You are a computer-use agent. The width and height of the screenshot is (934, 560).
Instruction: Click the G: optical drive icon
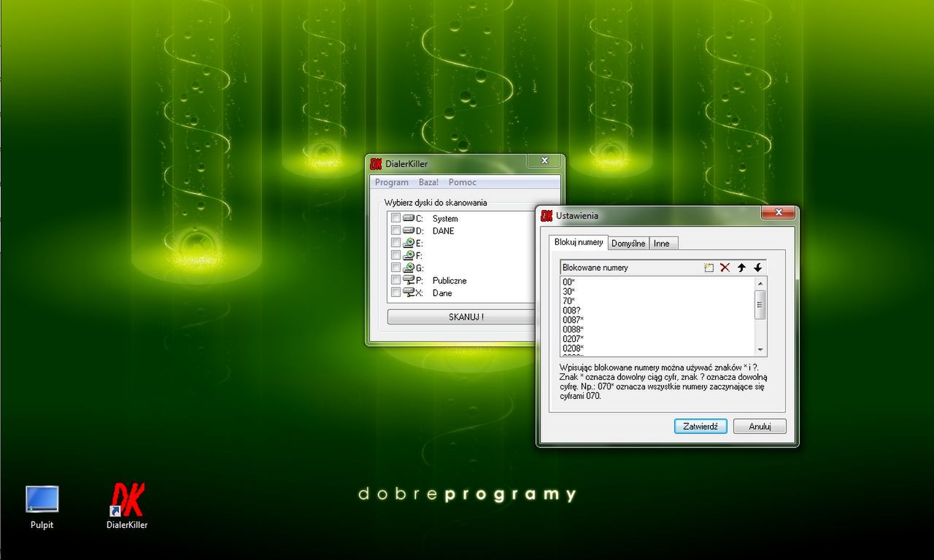tap(409, 268)
